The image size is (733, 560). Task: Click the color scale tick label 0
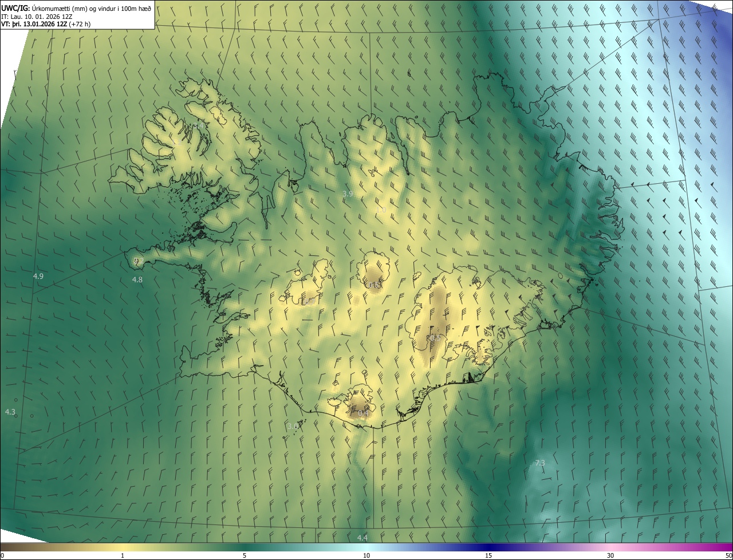[x=2, y=556]
